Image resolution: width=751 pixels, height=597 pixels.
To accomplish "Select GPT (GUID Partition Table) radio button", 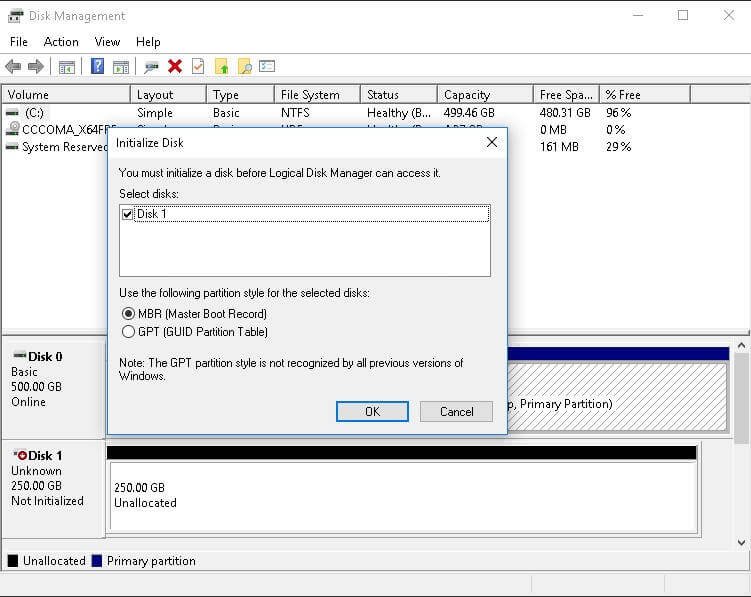I will click(x=128, y=332).
